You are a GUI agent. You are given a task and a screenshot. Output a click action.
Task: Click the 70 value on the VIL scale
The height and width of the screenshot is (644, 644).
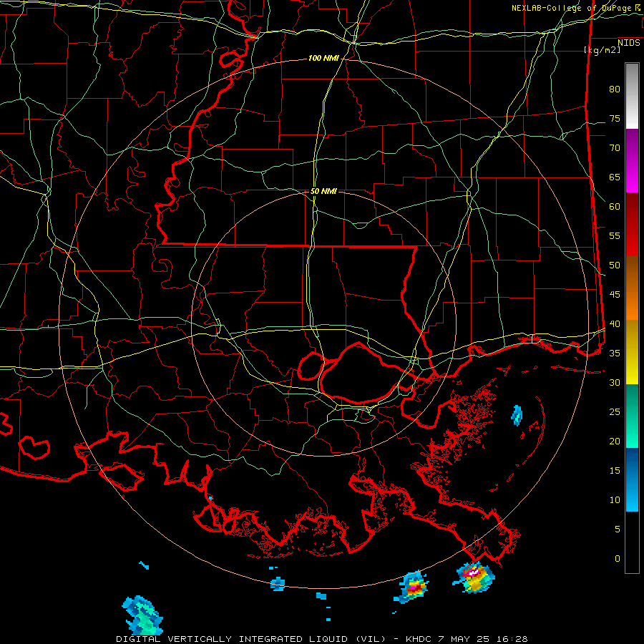[615, 148]
